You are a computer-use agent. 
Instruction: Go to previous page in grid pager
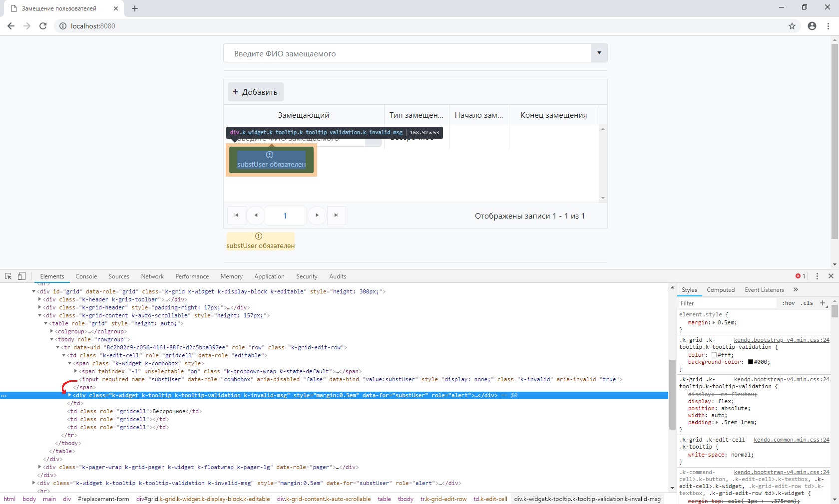[x=256, y=215]
